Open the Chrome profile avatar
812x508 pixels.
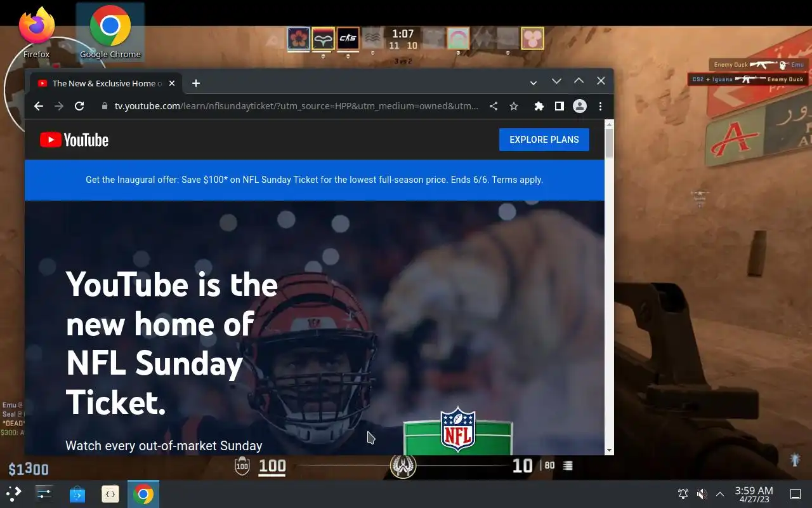click(x=580, y=106)
